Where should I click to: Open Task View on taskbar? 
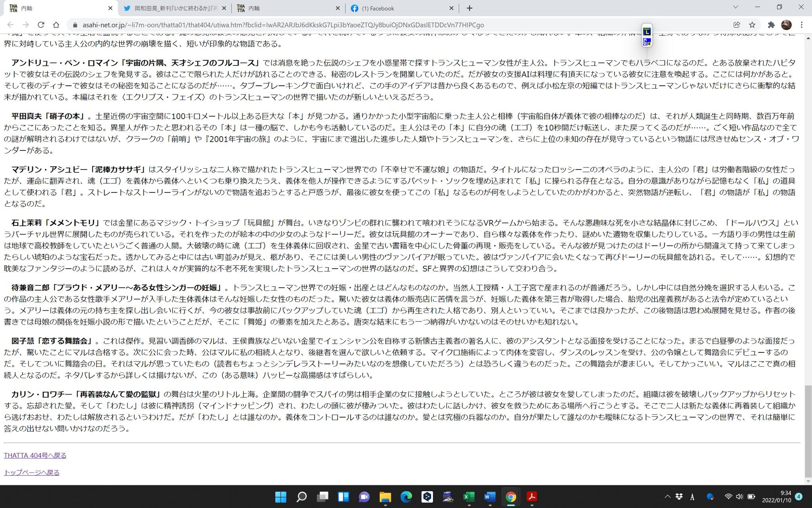[323, 497]
